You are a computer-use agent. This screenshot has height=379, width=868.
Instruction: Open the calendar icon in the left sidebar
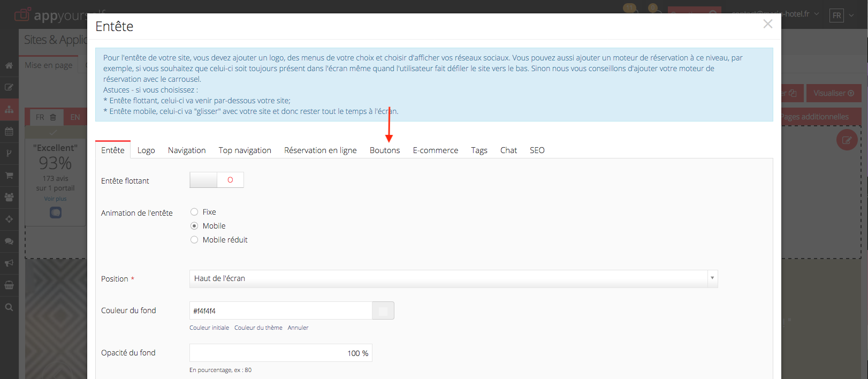[9, 131]
